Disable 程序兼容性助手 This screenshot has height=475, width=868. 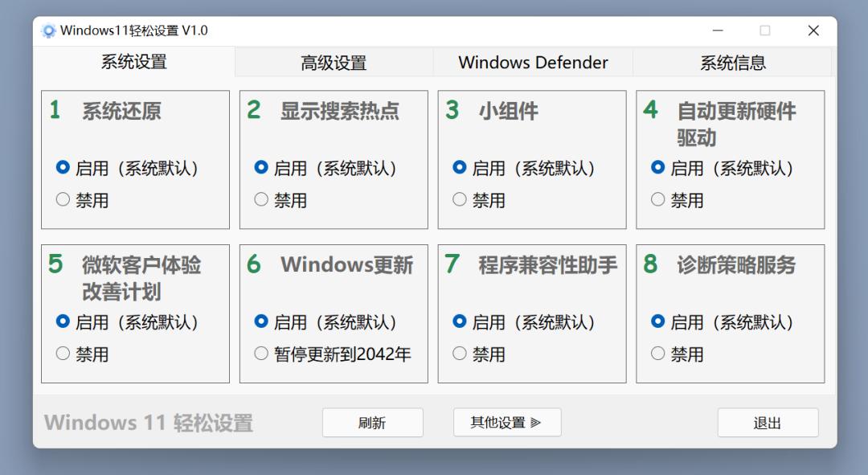pos(459,354)
